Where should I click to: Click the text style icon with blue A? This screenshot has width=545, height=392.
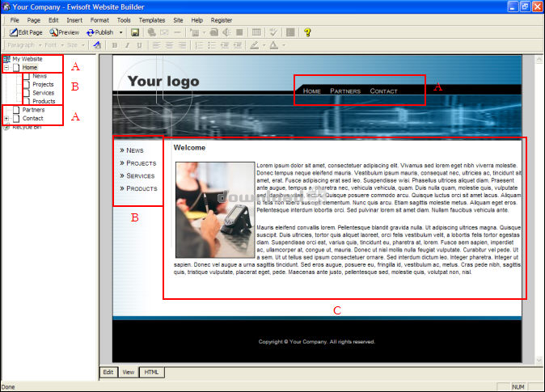click(x=97, y=45)
